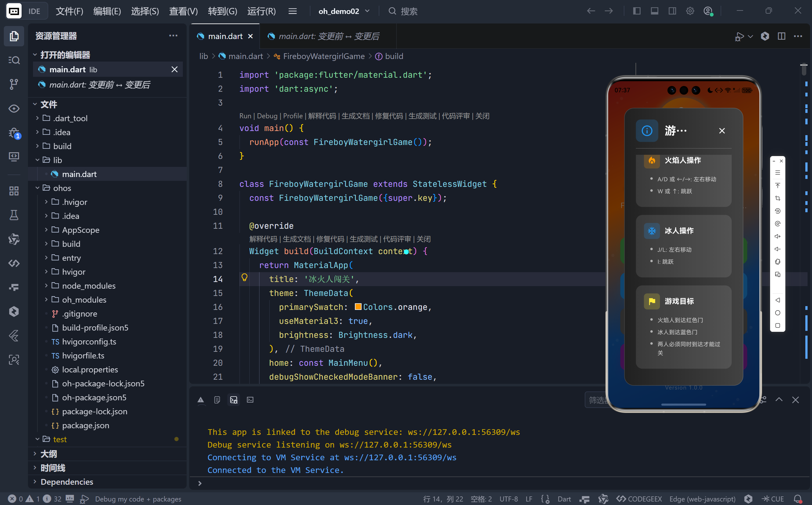Open the oh_demo02 project dropdown
This screenshot has height=505, width=812.
344,11
